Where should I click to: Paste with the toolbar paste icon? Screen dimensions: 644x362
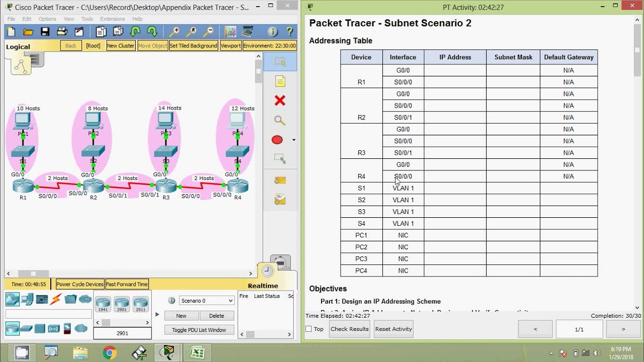tap(118, 32)
